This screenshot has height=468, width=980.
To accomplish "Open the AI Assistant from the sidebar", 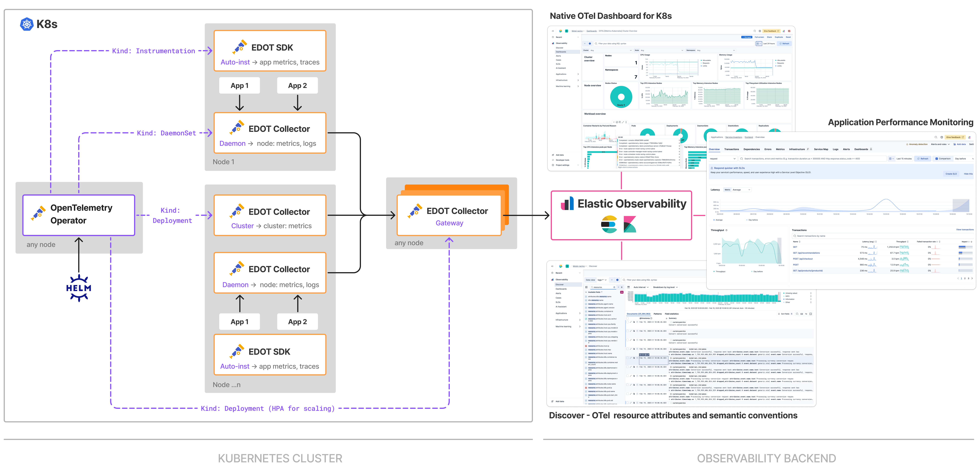I will tap(561, 68).
